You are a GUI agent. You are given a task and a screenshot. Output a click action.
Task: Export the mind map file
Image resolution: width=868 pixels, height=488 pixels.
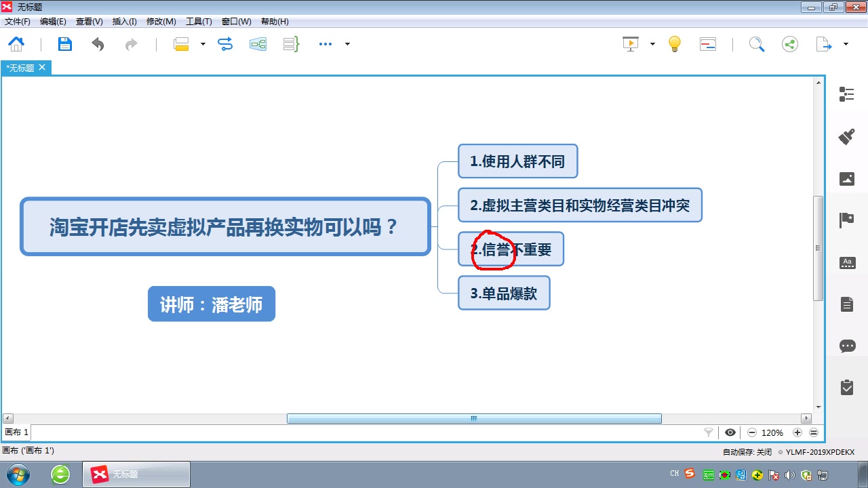(824, 44)
